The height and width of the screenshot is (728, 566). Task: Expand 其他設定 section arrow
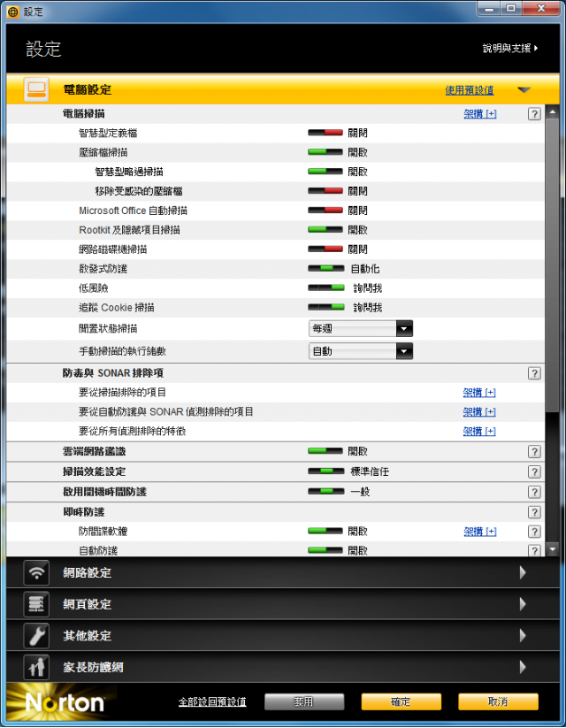(x=523, y=636)
